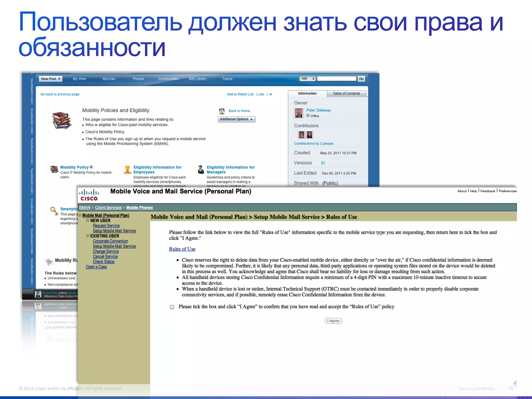Open Peter Dallaway's profile link
The image size is (532, 399).
318,110
